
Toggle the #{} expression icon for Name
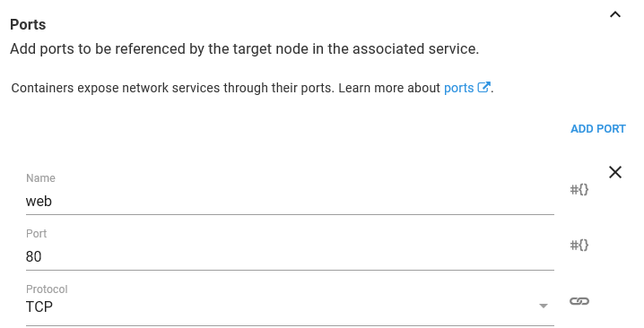tap(579, 189)
